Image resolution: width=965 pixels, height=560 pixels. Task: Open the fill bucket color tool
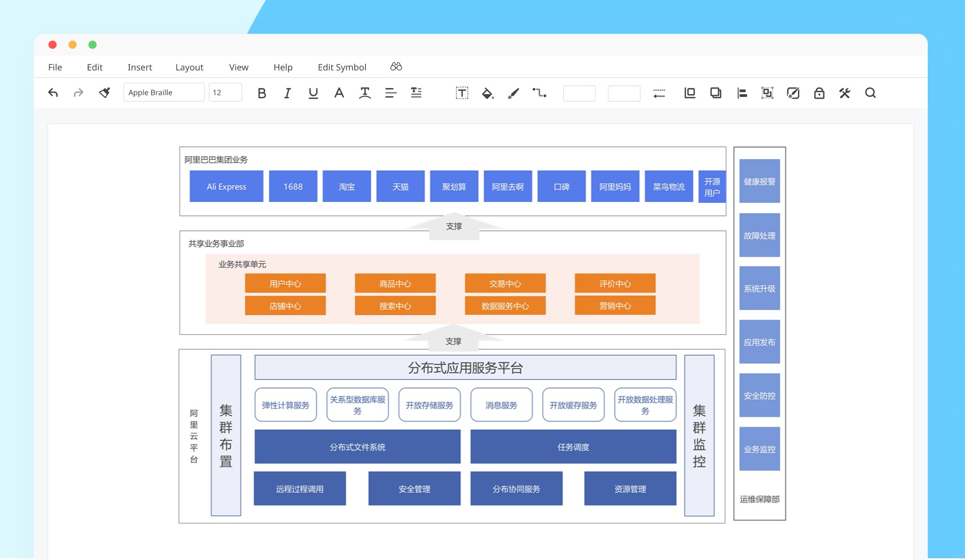click(488, 93)
